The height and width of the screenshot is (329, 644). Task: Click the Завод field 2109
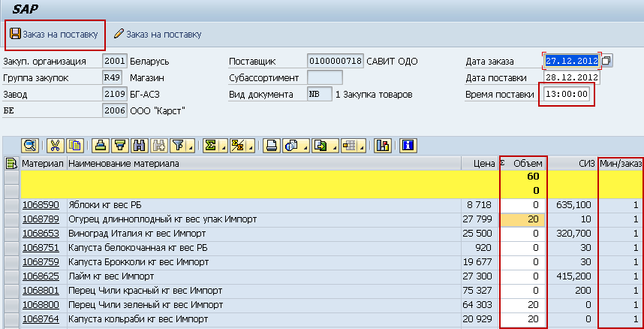click(x=115, y=94)
